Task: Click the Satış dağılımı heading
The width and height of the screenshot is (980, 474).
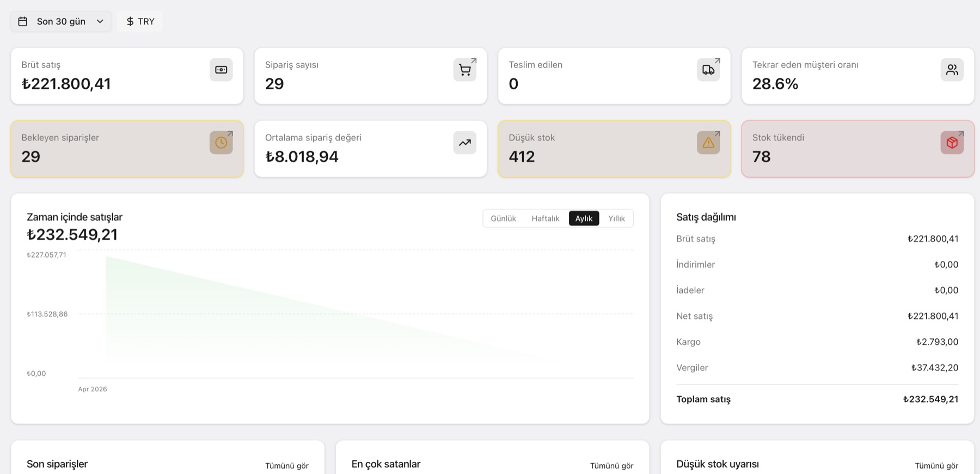Action: coord(706,217)
